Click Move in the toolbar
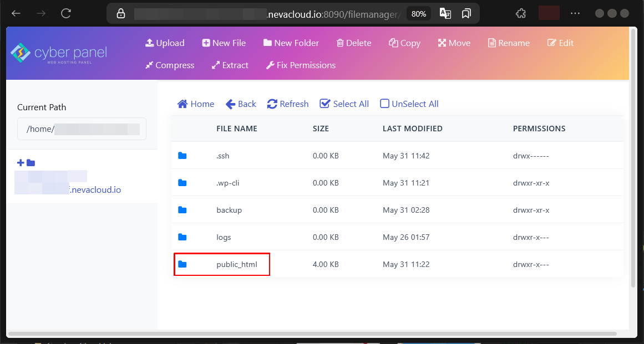 click(x=454, y=43)
